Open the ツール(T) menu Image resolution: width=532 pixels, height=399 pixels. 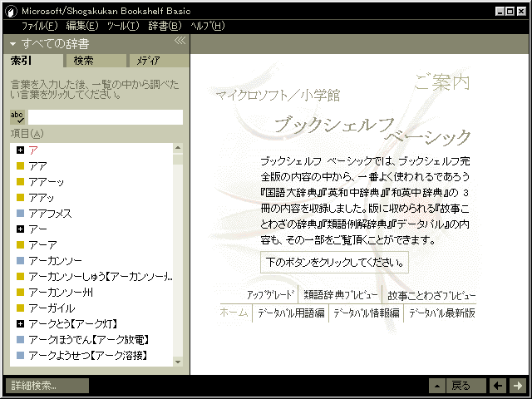pos(123,26)
